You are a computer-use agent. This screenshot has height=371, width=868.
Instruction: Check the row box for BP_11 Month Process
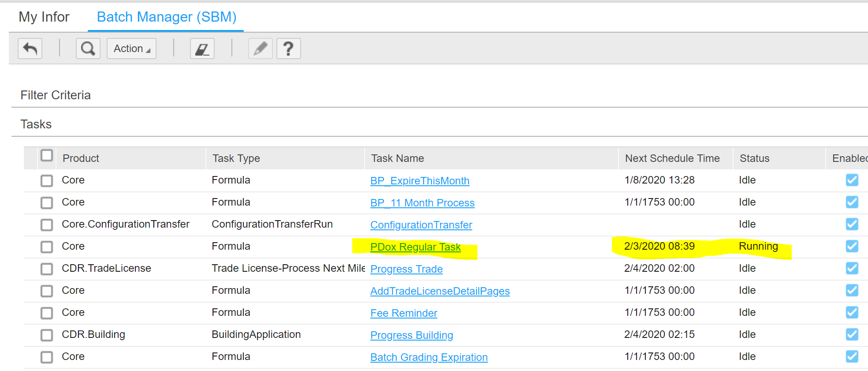tap(47, 203)
